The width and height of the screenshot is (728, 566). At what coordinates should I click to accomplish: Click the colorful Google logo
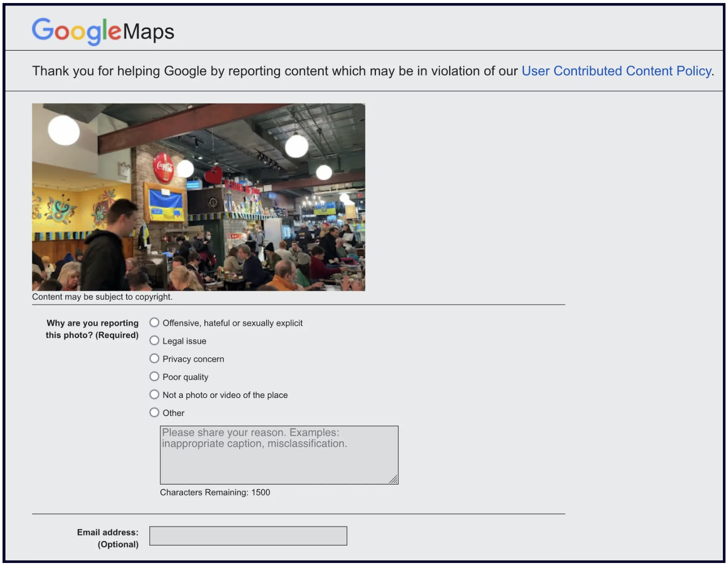[x=77, y=31]
